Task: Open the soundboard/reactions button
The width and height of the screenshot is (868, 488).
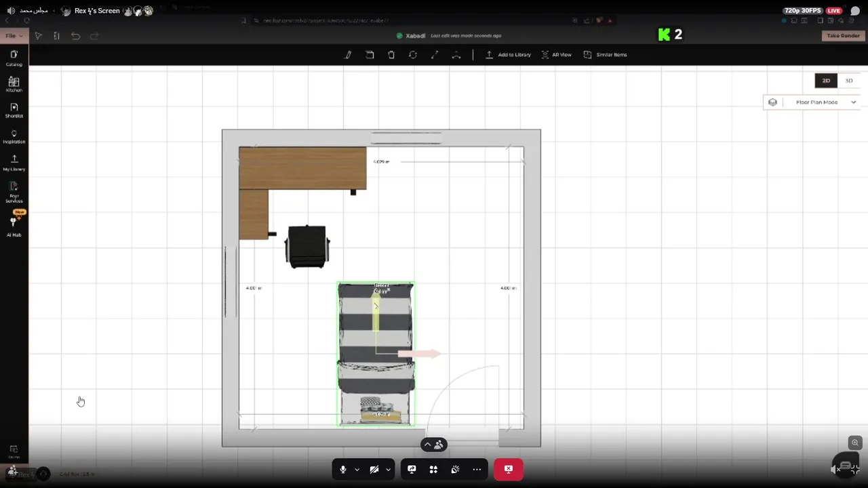Action: point(455,469)
